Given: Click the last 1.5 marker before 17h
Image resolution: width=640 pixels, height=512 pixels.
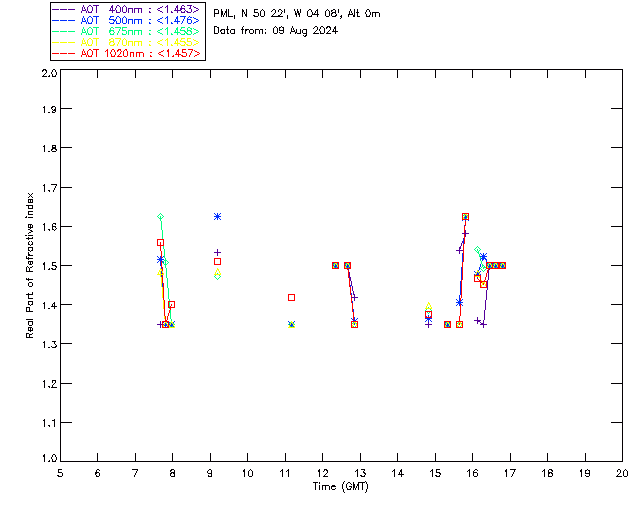Looking at the screenshot, I should tap(502, 265).
